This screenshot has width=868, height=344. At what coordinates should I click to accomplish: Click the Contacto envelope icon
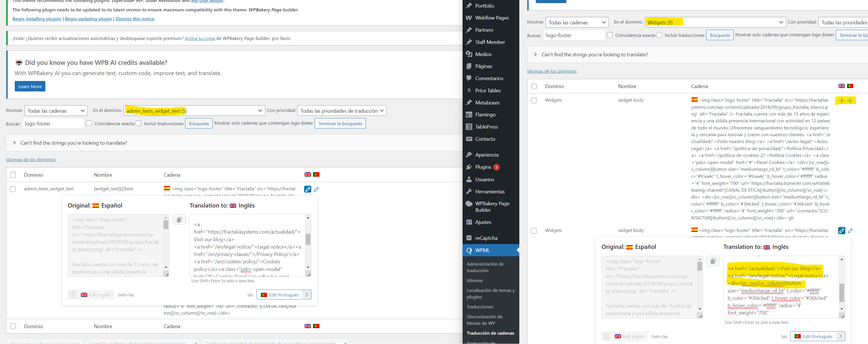tap(469, 139)
